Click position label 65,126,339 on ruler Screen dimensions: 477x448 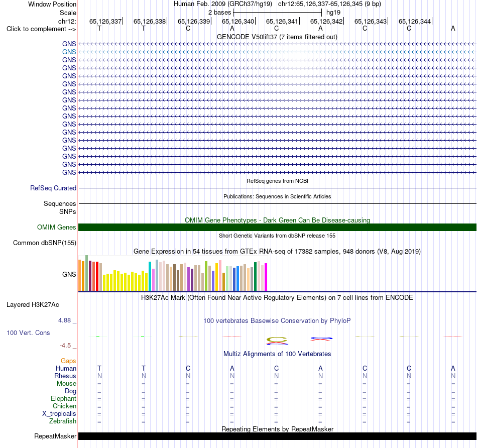click(x=194, y=21)
